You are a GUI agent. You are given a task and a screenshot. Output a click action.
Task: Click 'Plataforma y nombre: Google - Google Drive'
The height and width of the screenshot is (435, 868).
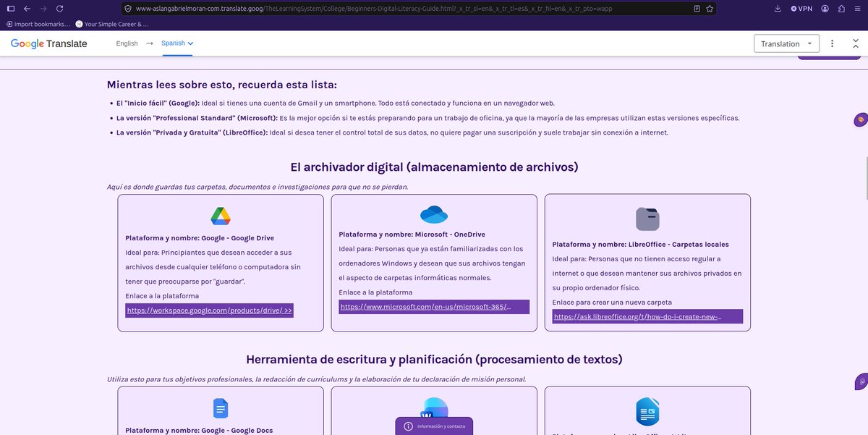click(x=200, y=237)
